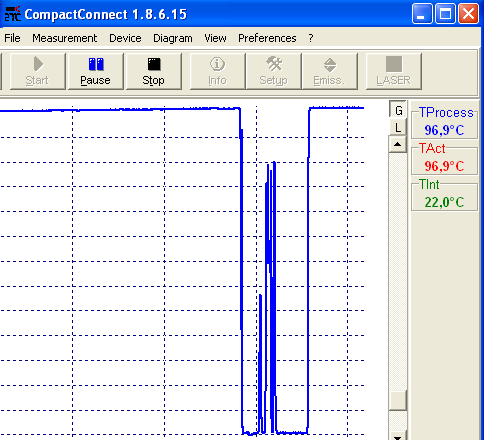Click the vertical scrollbar thumb beside the graph
Viewport: 484px width, 440px height.
pyautogui.click(x=398, y=400)
